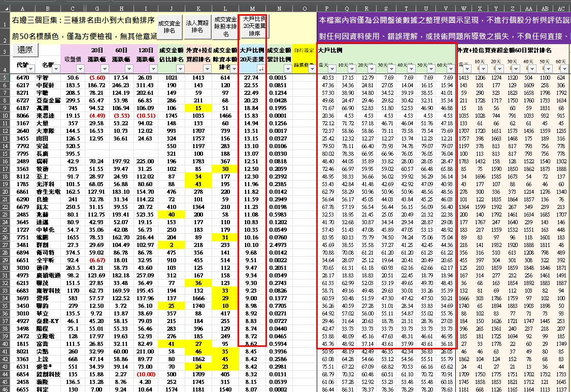Select row 46 header
The height and width of the screenshot is (392, 571).
[x=5, y=389]
